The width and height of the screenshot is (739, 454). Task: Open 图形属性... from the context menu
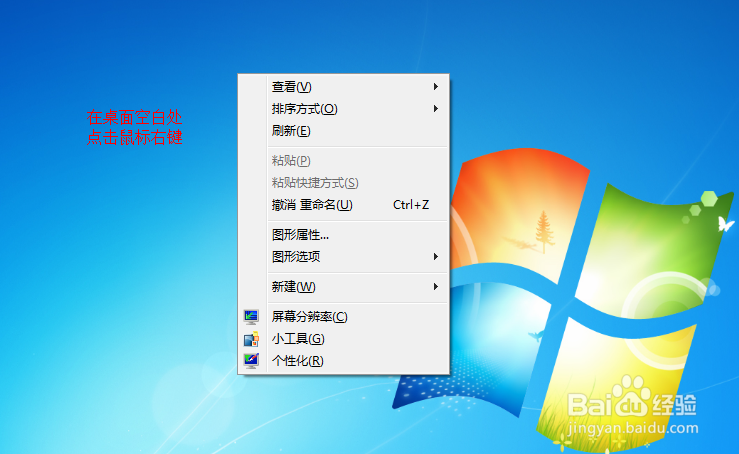343,235
